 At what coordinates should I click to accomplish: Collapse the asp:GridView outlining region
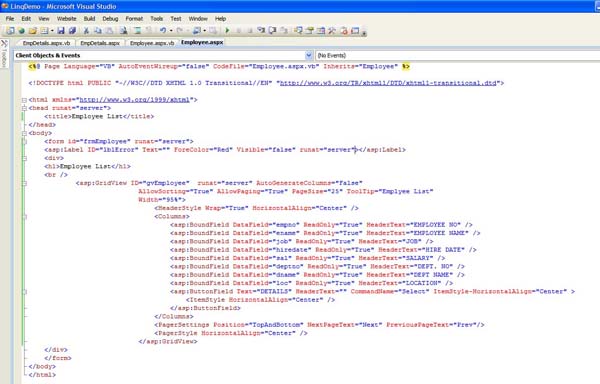pos(24,183)
